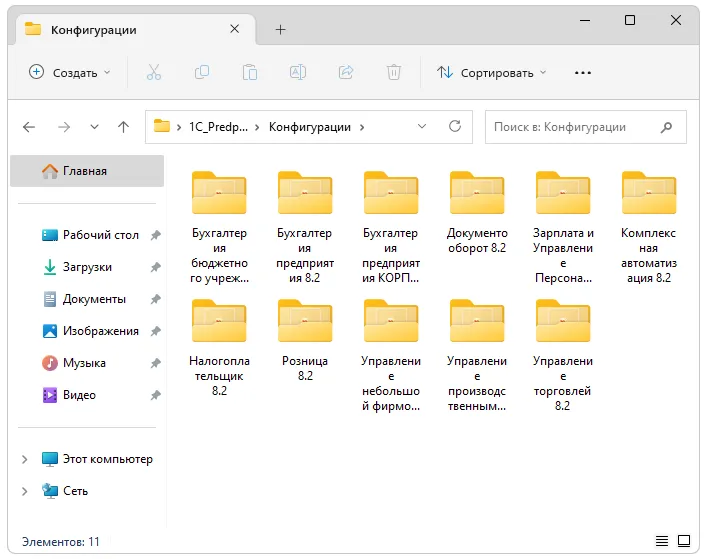
Task: Open Видео in sidebar
Action: tap(69, 395)
